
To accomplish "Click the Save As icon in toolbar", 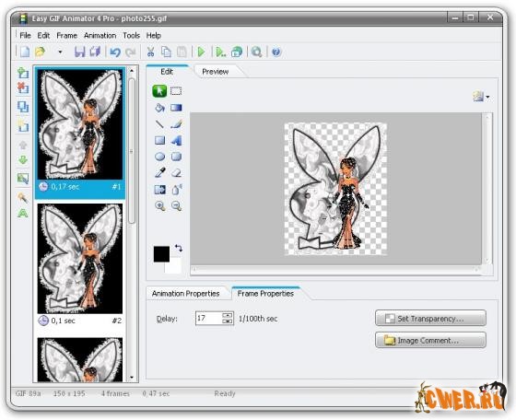I will point(96,52).
